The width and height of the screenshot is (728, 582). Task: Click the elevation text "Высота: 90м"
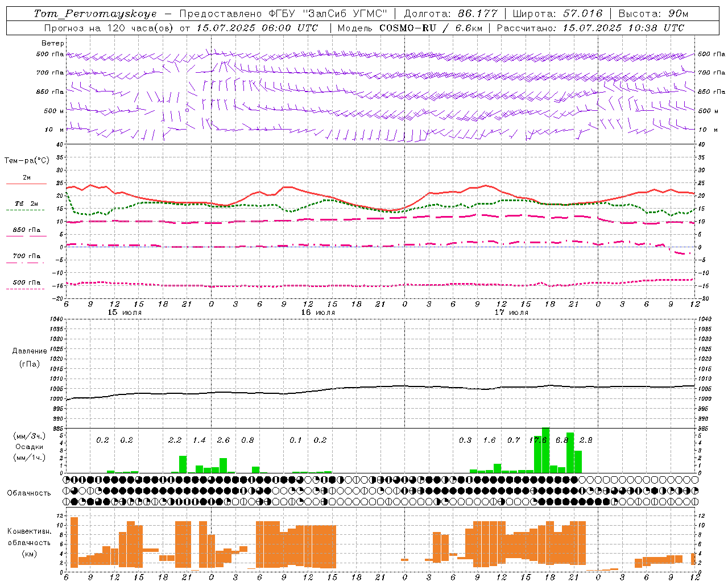[x=653, y=14]
